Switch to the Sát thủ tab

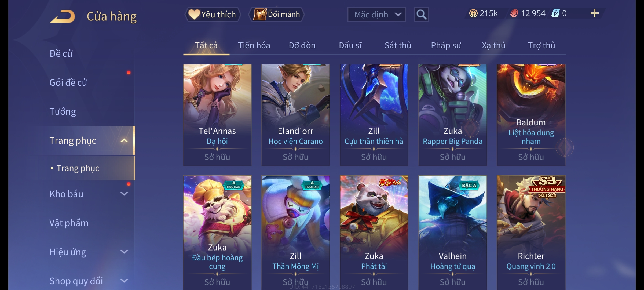click(x=398, y=45)
